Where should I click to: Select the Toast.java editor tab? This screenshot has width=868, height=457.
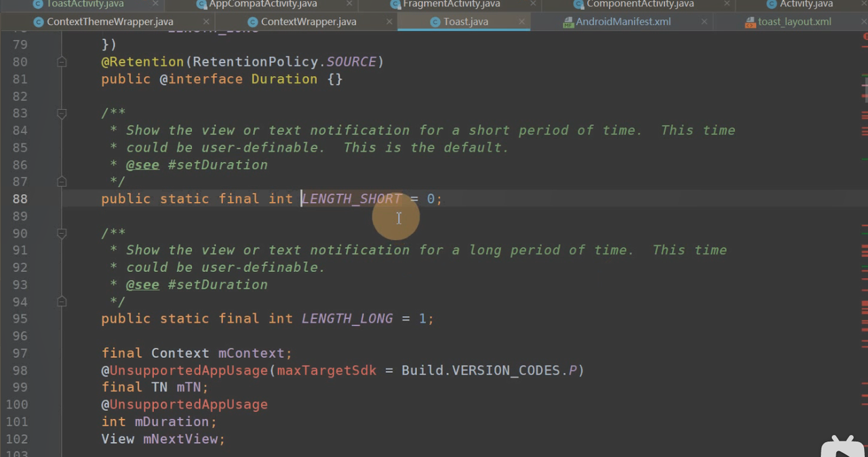pos(465,22)
